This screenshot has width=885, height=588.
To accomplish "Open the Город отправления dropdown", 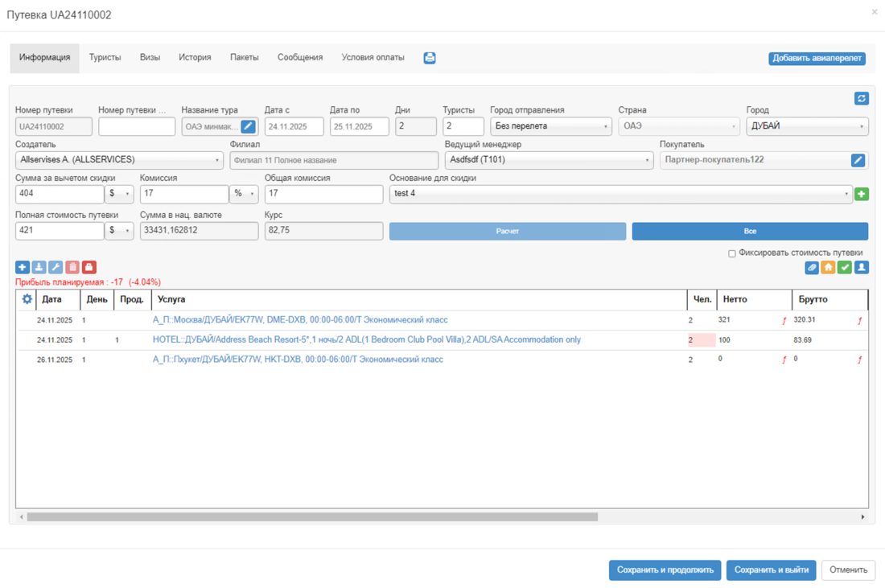I will (550, 126).
